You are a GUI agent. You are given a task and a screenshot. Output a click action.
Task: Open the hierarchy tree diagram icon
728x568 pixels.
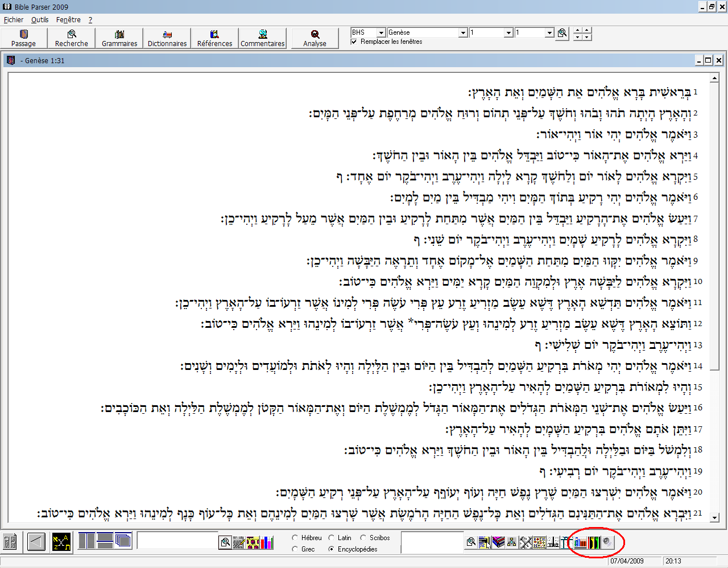(x=512, y=542)
